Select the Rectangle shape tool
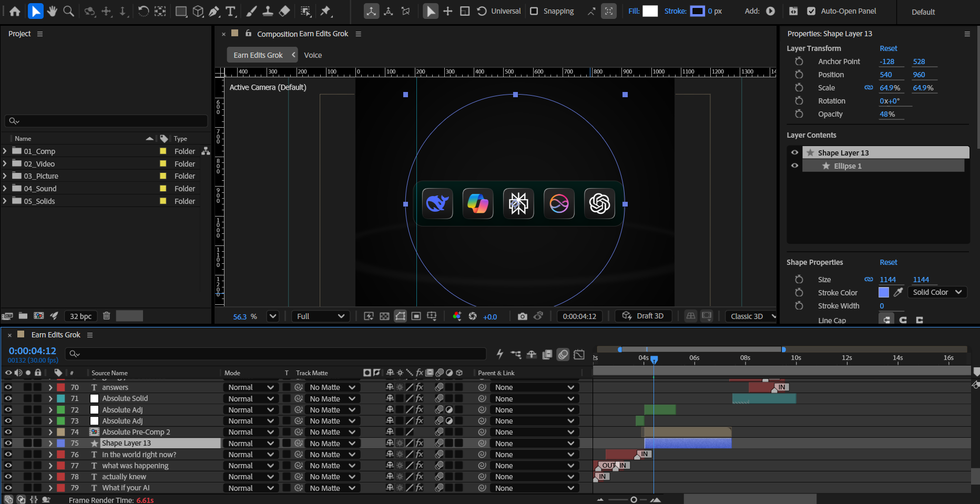 (x=181, y=11)
